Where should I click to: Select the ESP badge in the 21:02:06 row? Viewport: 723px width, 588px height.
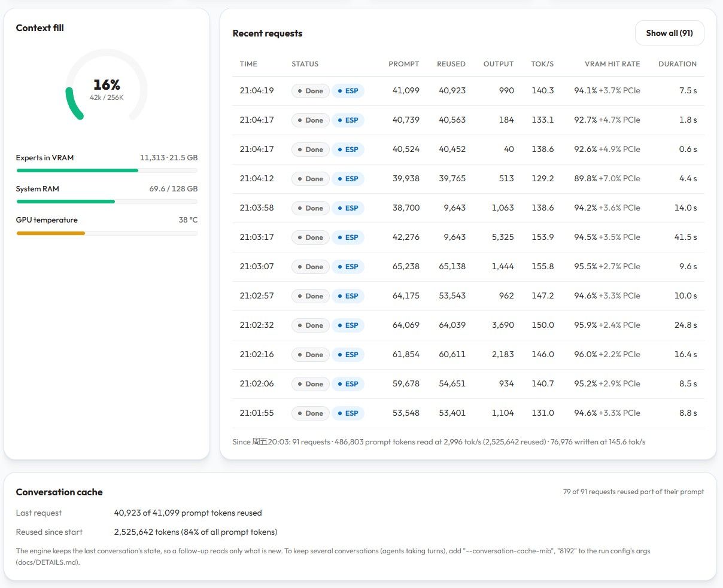348,384
